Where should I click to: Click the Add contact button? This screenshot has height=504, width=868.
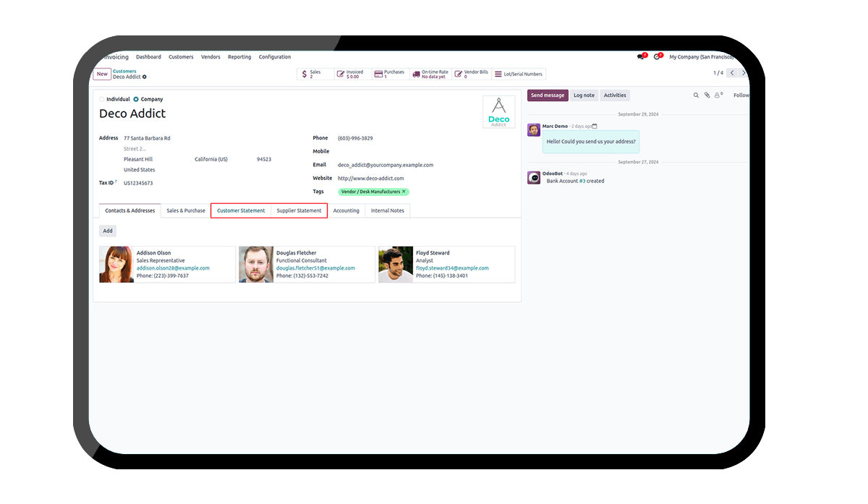coord(108,231)
